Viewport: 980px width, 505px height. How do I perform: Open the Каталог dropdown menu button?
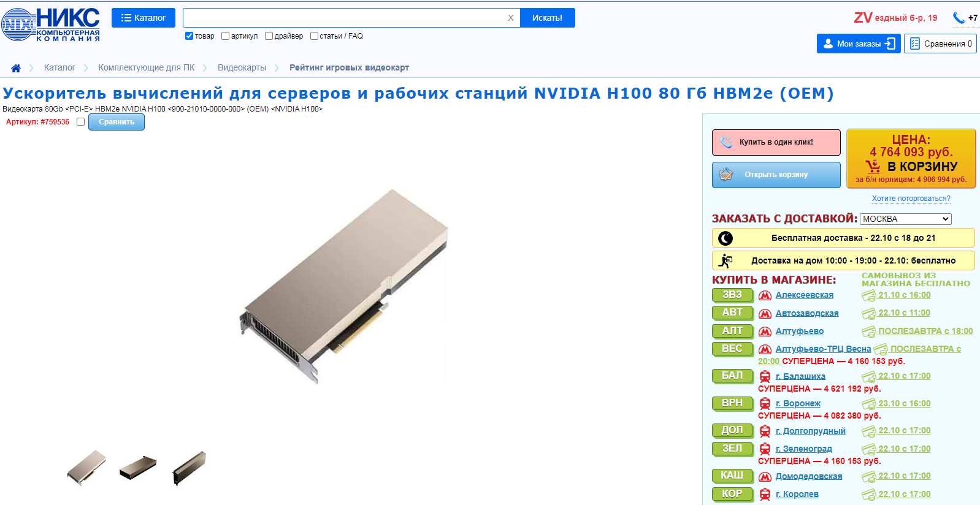144,18
